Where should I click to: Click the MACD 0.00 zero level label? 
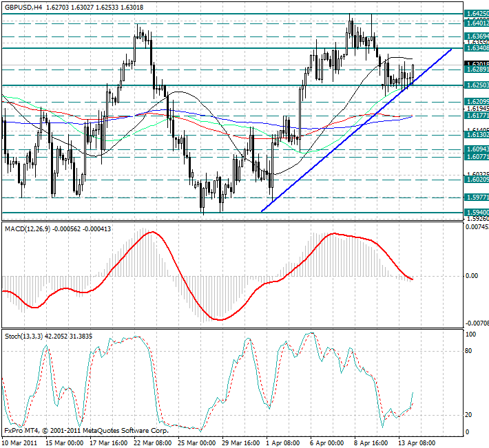tap(472, 276)
